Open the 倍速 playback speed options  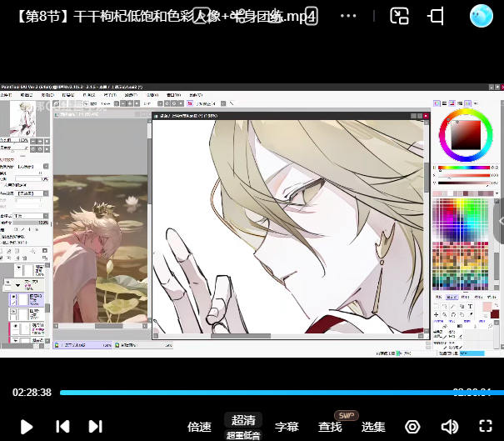click(199, 427)
